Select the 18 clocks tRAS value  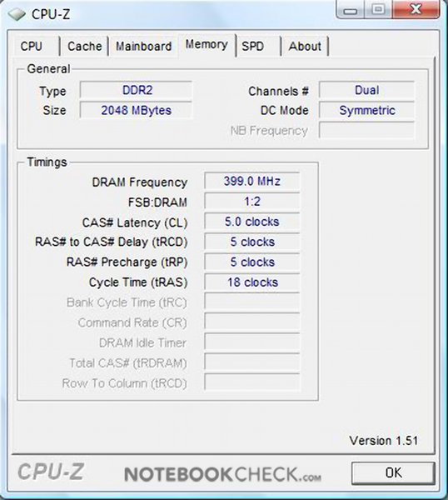click(252, 282)
